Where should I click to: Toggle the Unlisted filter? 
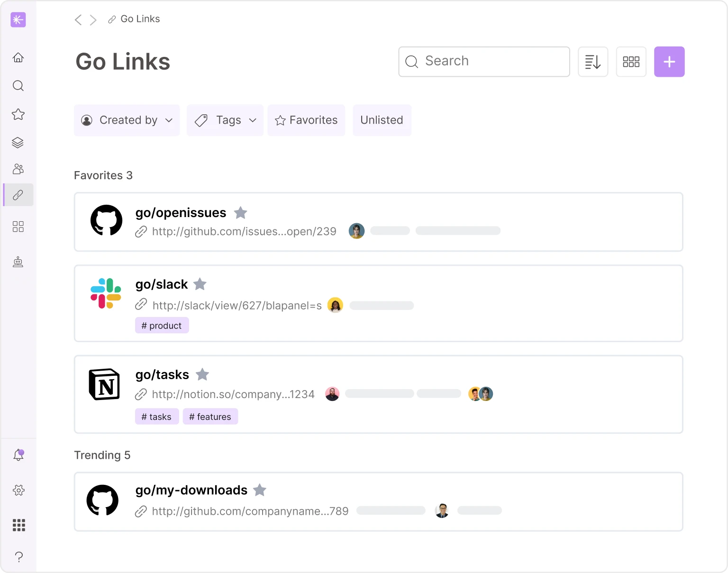[x=382, y=120]
